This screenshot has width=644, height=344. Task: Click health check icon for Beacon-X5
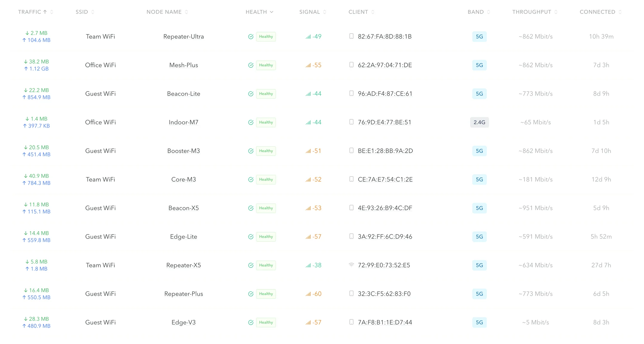[x=251, y=208]
